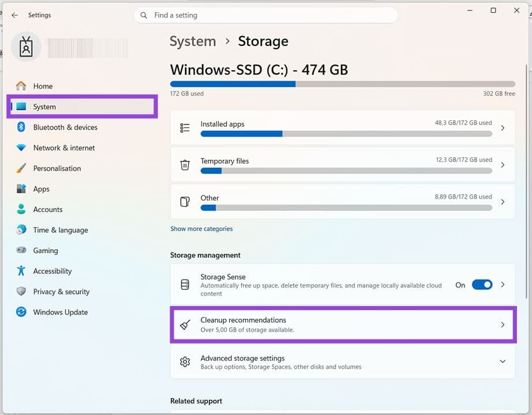Click the Find a setting search field
Screen dimensions: 532x415
tap(271, 16)
